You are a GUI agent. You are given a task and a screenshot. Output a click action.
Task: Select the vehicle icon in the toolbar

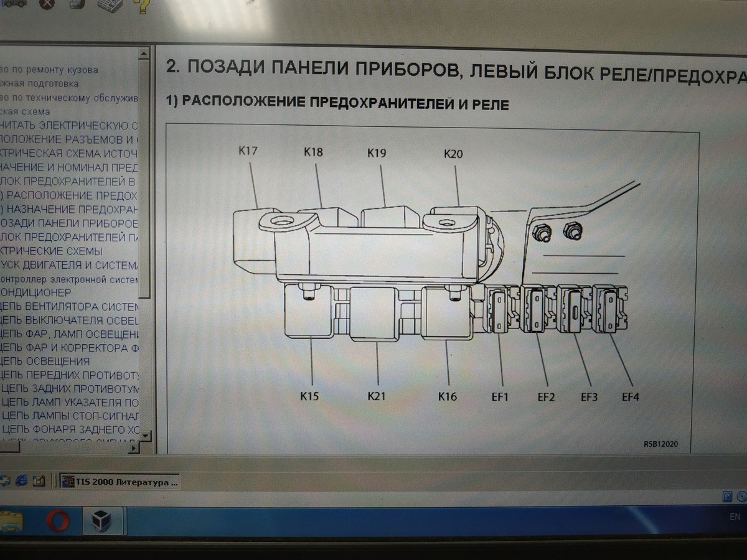[x=15, y=4]
